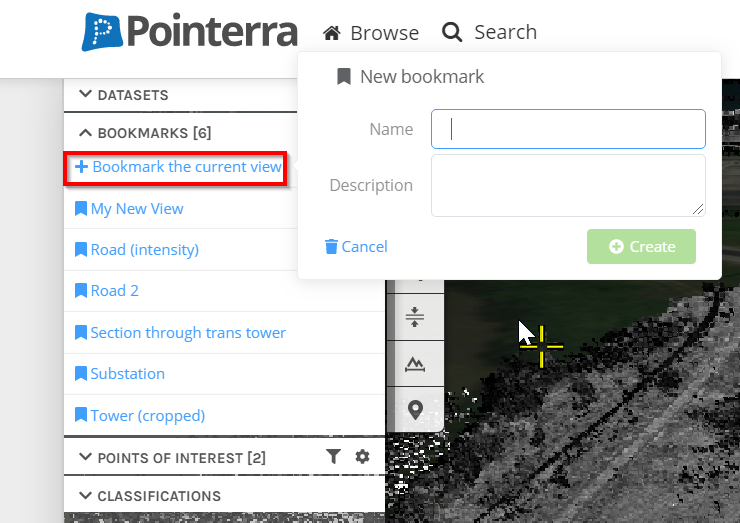Click bookmark icon beside Tower (cropped)
The height and width of the screenshot is (523, 740).
pos(81,414)
